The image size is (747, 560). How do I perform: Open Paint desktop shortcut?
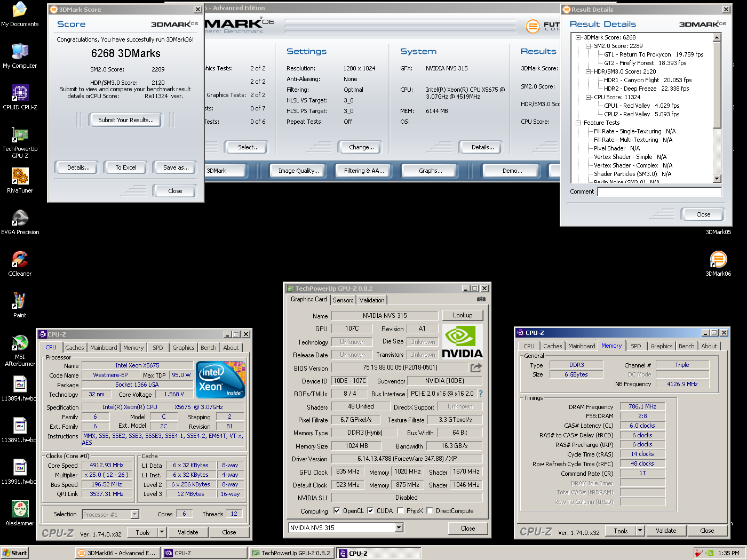[20, 306]
